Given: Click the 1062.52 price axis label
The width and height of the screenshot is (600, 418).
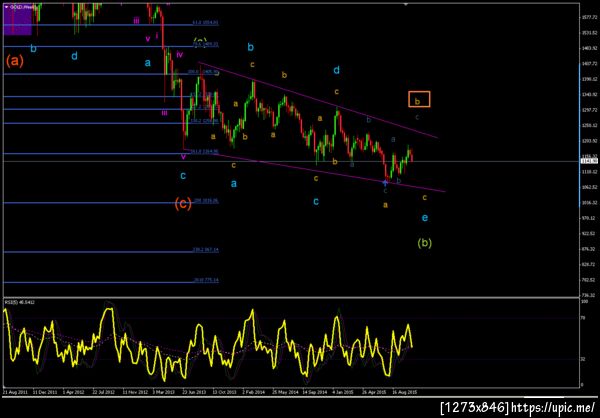Looking at the screenshot, I should point(589,187).
